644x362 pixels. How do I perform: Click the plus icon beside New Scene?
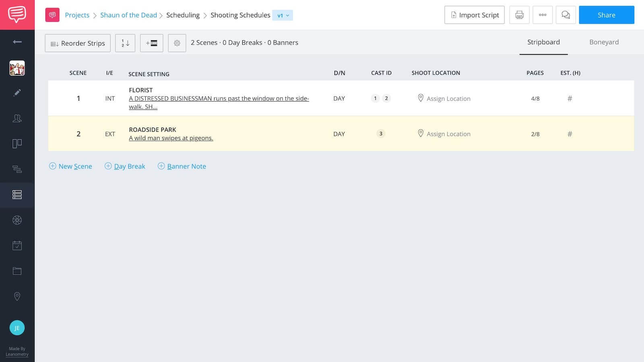tap(52, 166)
